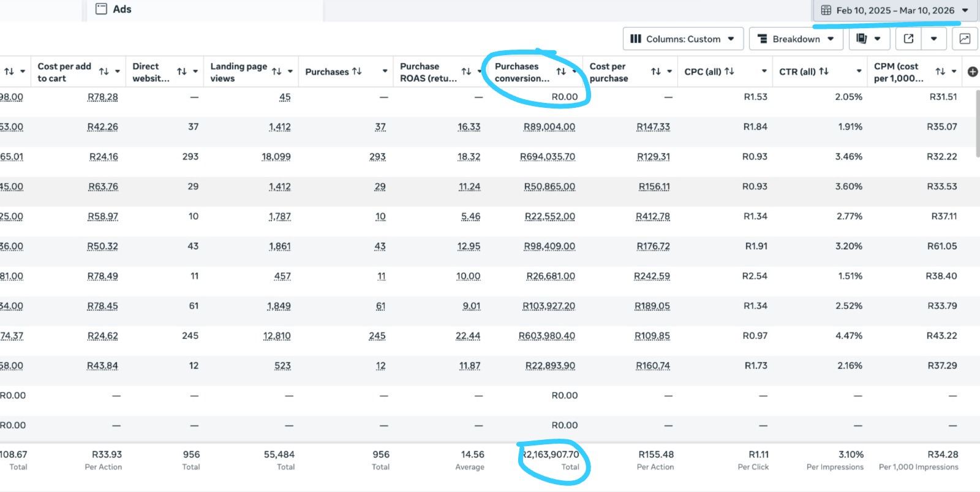Open the Purchases conversion column header
Screen dimensions: 980x492
(521, 72)
